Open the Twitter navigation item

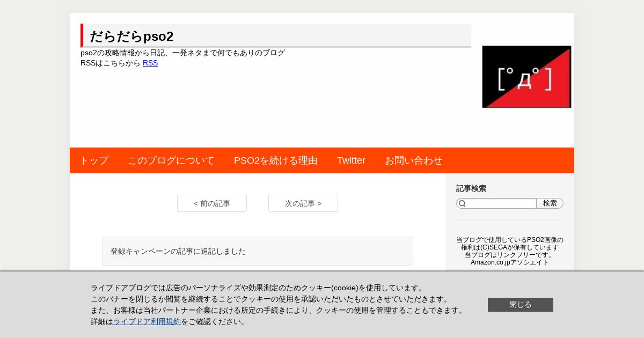pyautogui.click(x=351, y=160)
